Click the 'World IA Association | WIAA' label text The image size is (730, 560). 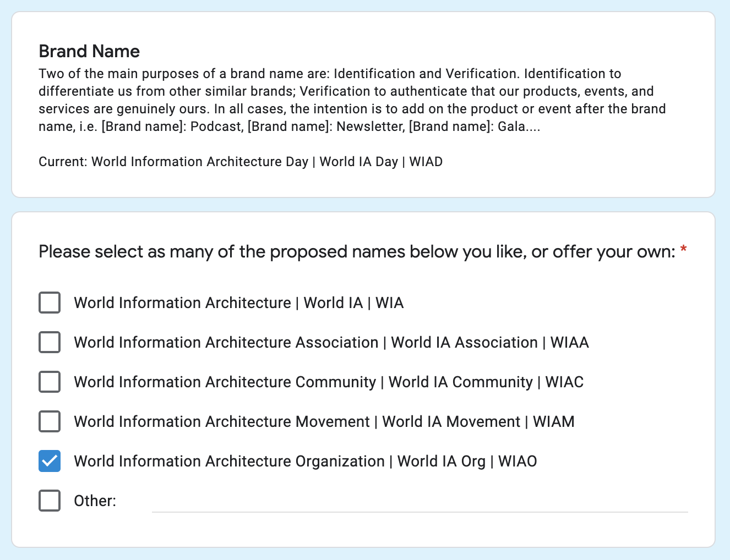489,342
